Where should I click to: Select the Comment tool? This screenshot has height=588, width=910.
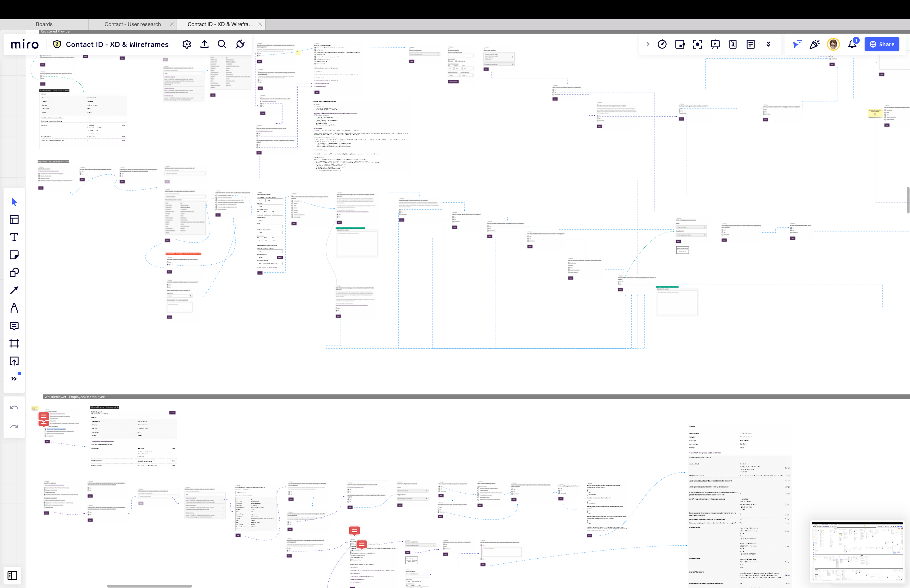14,326
